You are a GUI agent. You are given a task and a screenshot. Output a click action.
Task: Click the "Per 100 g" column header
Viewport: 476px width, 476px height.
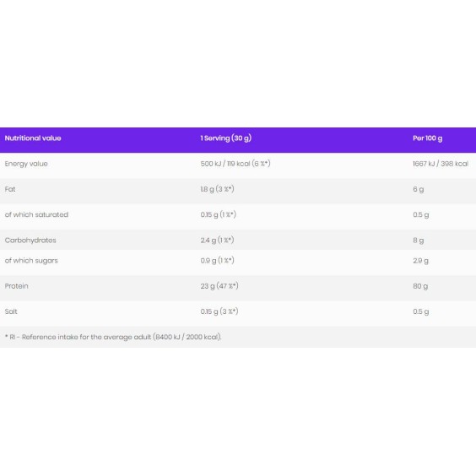point(427,138)
